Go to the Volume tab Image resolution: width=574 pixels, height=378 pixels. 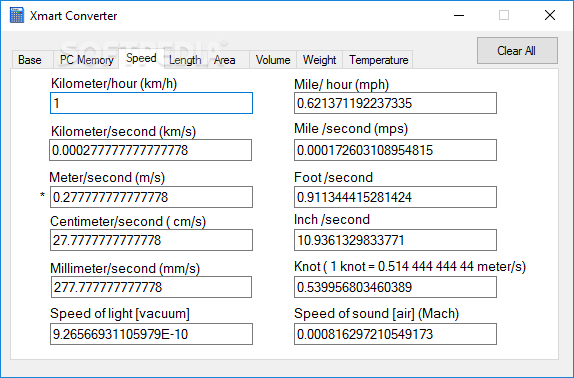[x=273, y=60]
